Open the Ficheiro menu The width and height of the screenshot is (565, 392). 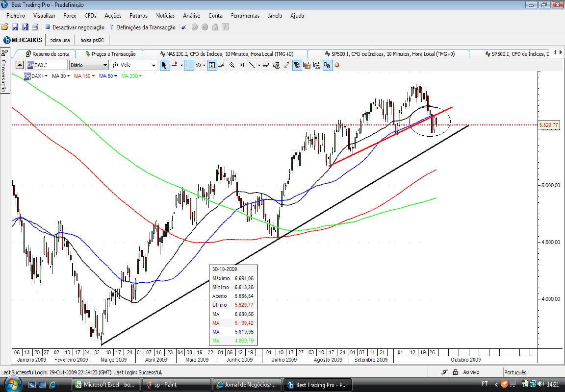pos(16,16)
